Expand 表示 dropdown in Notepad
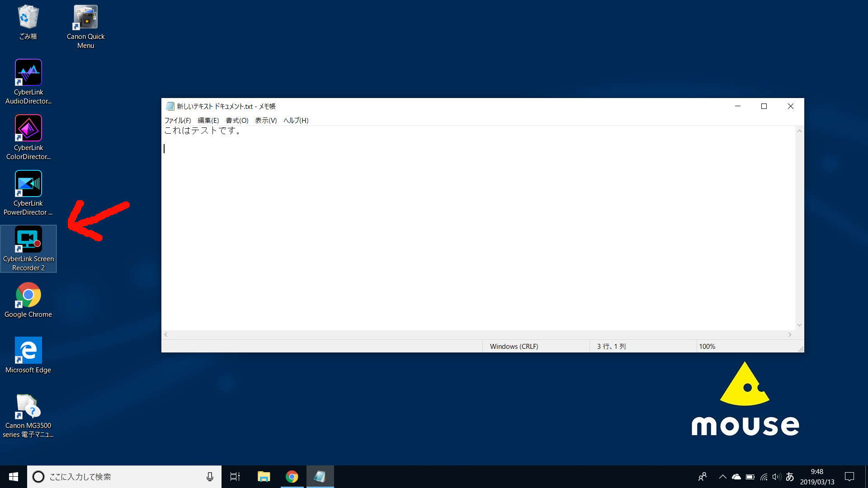This screenshot has width=868, height=488. (264, 120)
